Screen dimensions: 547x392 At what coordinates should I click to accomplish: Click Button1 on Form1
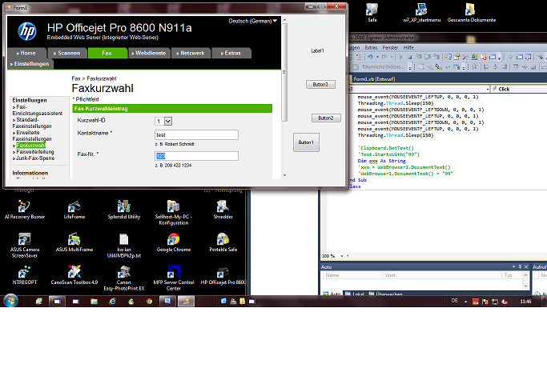(x=306, y=142)
